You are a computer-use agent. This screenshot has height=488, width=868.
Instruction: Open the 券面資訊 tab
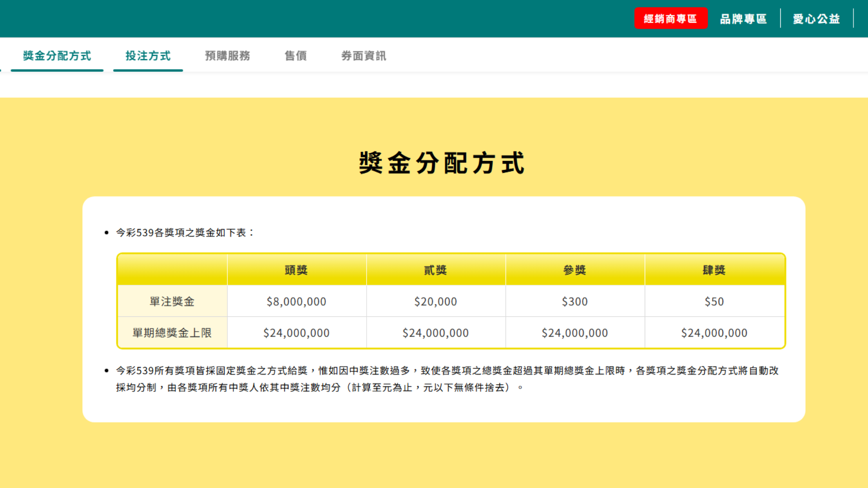(x=363, y=56)
